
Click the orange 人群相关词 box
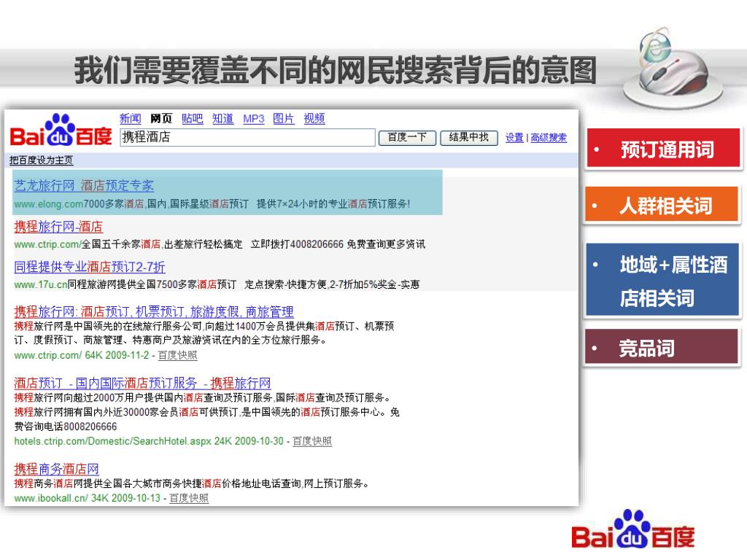(661, 204)
